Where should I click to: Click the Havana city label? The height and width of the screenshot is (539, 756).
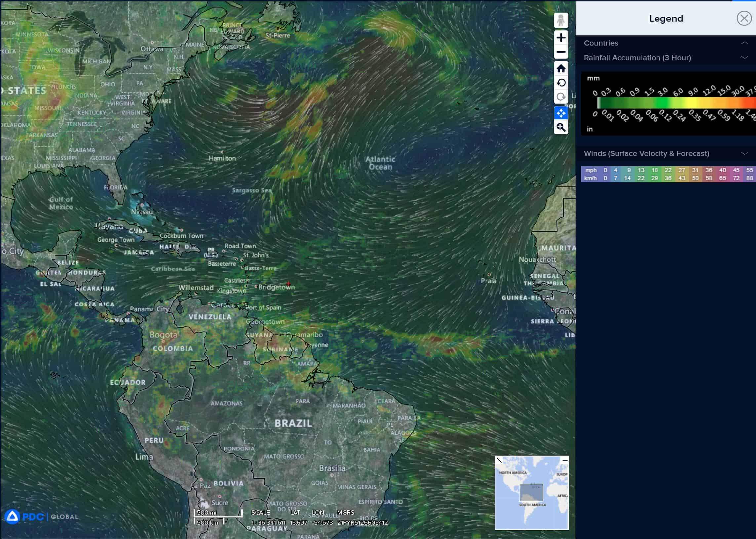109,227
